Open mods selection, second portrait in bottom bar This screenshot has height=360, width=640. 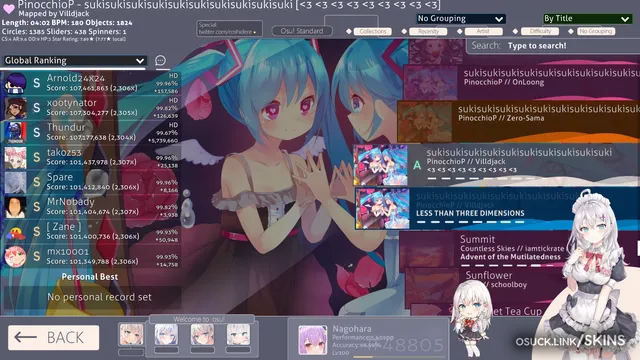pos(166,335)
